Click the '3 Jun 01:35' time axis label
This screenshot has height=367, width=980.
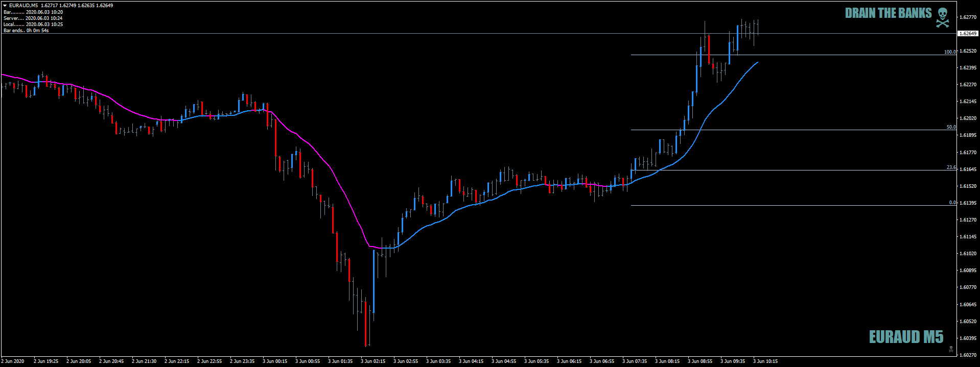point(340,361)
